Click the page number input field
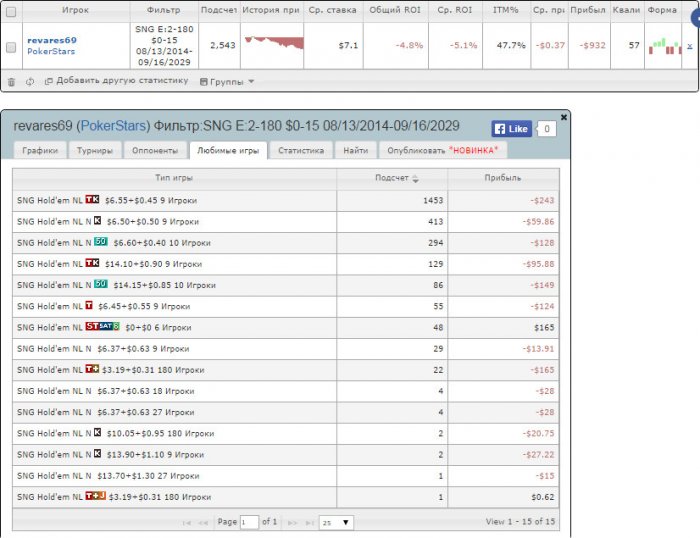This screenshot has width=700, height=538. click(x=249, y=522)
